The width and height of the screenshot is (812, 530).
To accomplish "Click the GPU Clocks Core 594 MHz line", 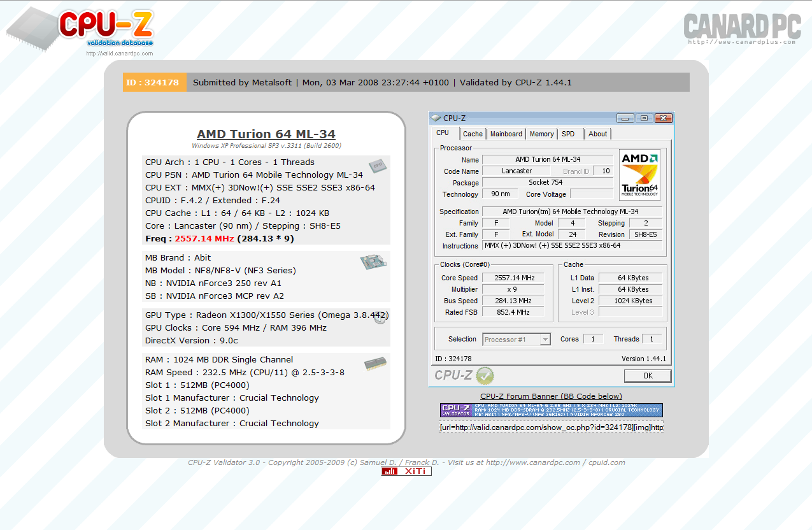I will point(236,328).
